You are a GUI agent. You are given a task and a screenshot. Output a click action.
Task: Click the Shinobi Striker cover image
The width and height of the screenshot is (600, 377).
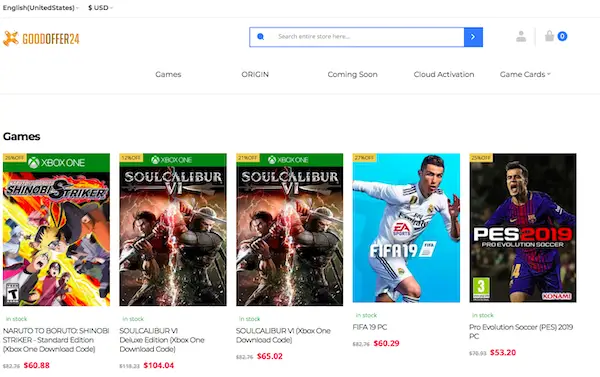[x=56, y=230]
